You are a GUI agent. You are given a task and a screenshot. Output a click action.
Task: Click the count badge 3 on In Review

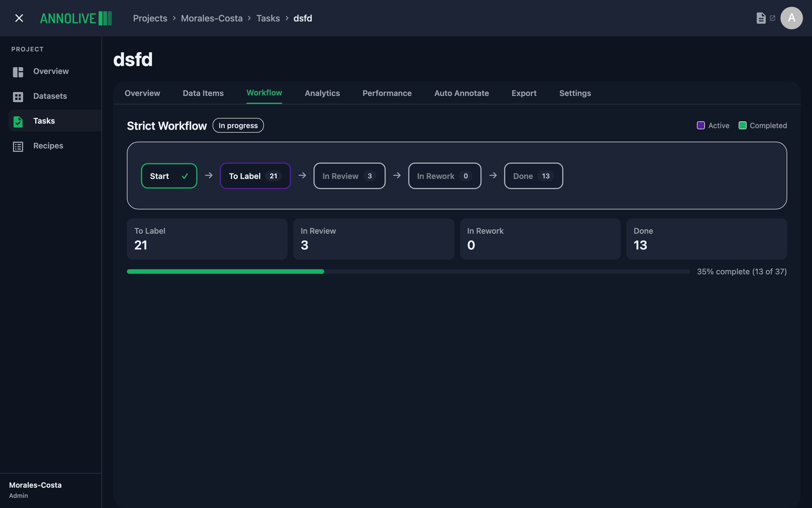point(370,176)
